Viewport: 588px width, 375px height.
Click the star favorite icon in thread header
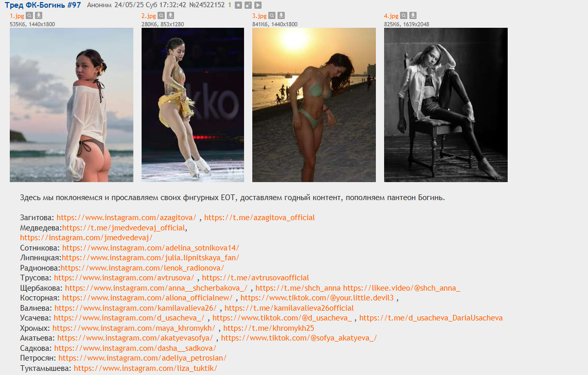pyautogui.click(x=238, y=5)
